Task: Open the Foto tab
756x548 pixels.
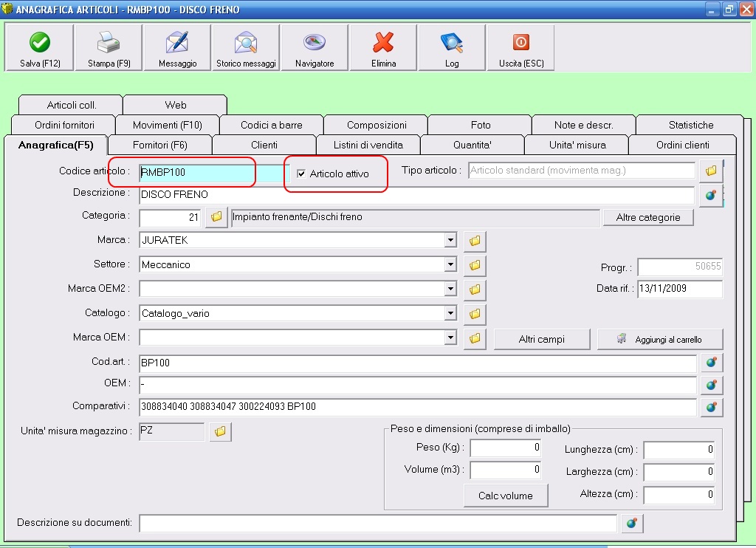Action: (480, 125)
